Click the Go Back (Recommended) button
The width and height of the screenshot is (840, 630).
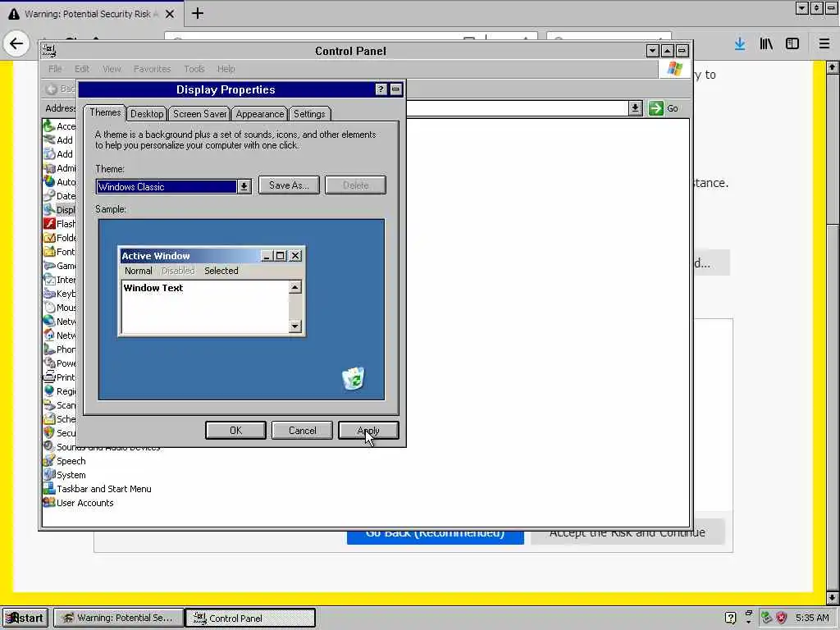coord(435,536)
